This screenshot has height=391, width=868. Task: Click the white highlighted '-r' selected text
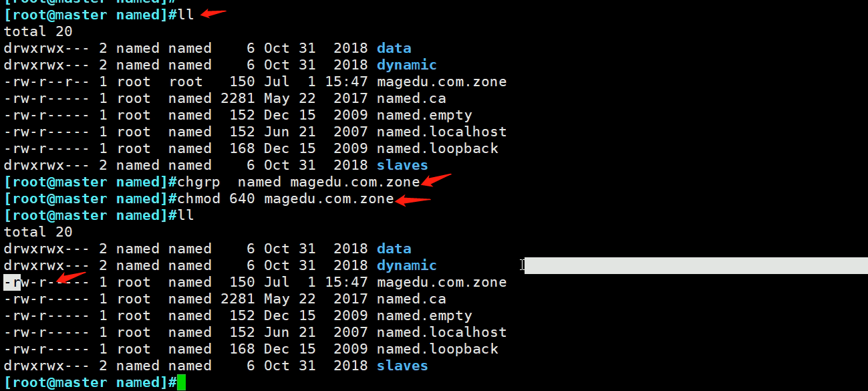12,282
